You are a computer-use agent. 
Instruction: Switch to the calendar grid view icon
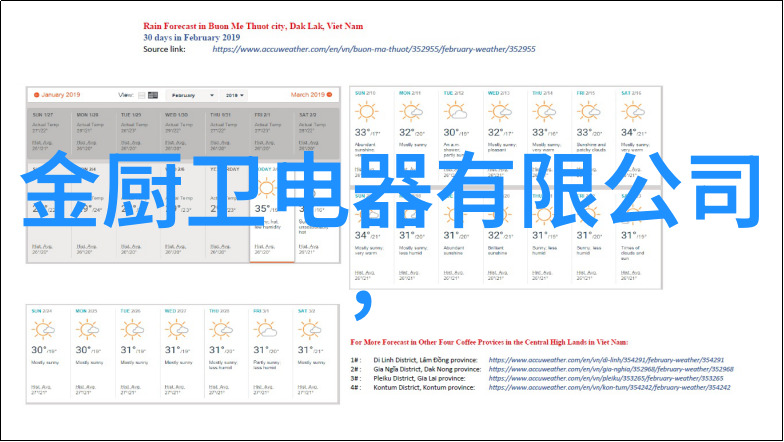(153, 95)
